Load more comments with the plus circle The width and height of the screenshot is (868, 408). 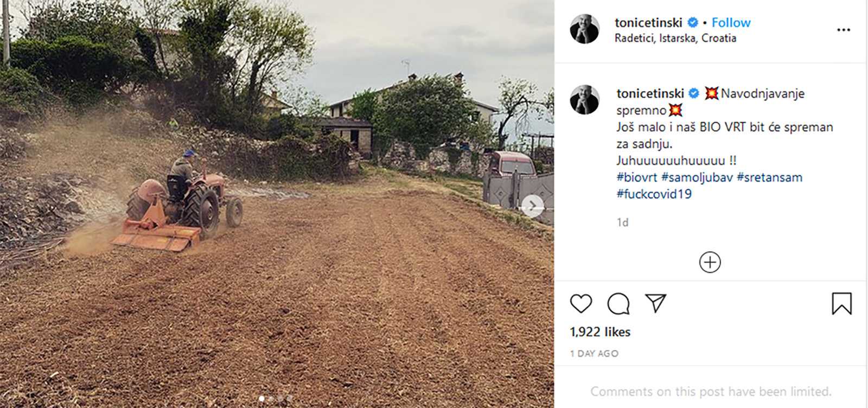(710, 262)
